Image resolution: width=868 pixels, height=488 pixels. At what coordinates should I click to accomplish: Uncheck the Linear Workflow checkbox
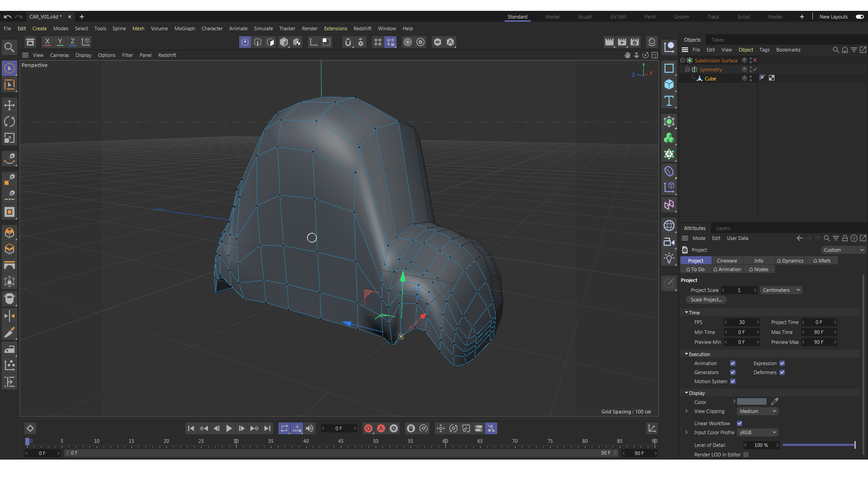click(740, 423)
